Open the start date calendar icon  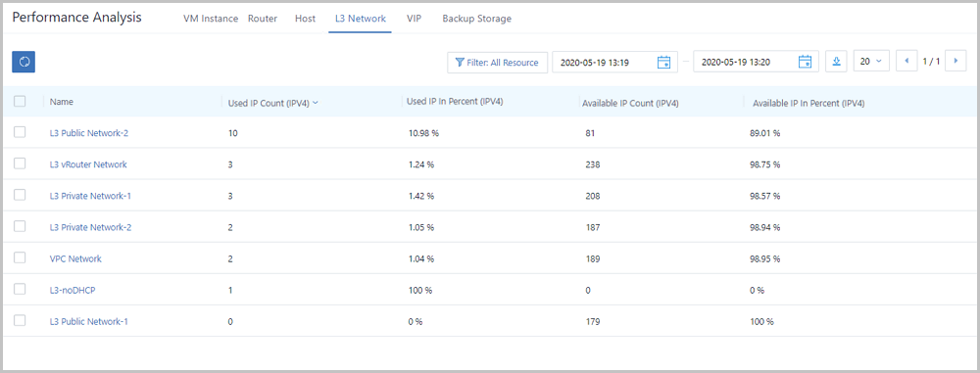coord(663,63)
